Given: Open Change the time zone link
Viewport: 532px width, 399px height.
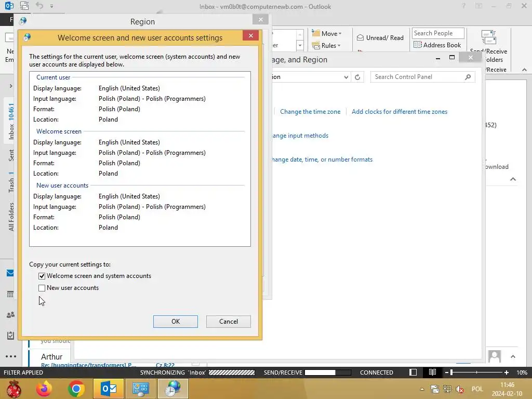Looking at the screenshot, I should (310, 112).
